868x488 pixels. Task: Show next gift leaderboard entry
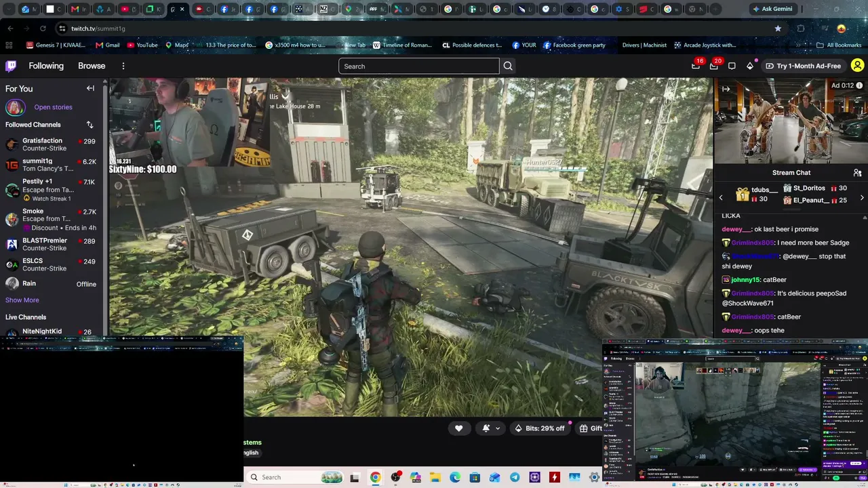[x=862, y=197]
